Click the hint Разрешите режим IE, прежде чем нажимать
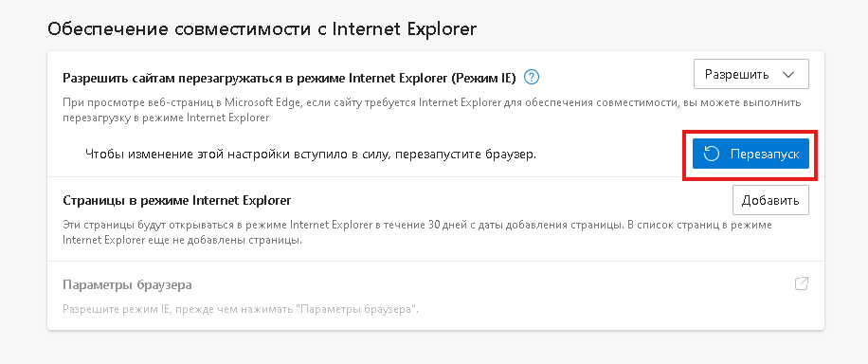The width and height of the screenshot is (868, 364). pos(241,309)
